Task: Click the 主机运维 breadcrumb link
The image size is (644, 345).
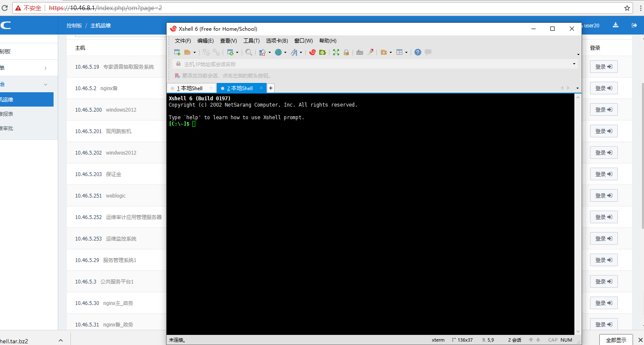Action: 100,26
